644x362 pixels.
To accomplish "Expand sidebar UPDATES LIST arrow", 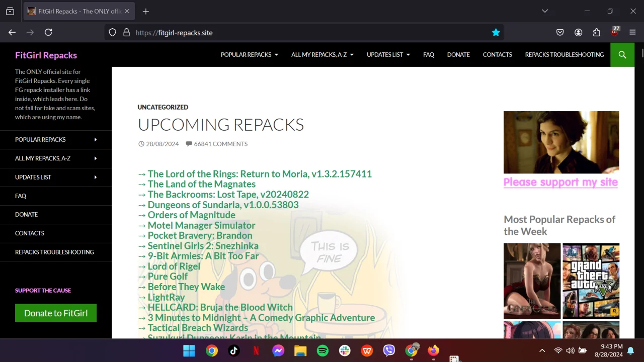I will [96, 177].
